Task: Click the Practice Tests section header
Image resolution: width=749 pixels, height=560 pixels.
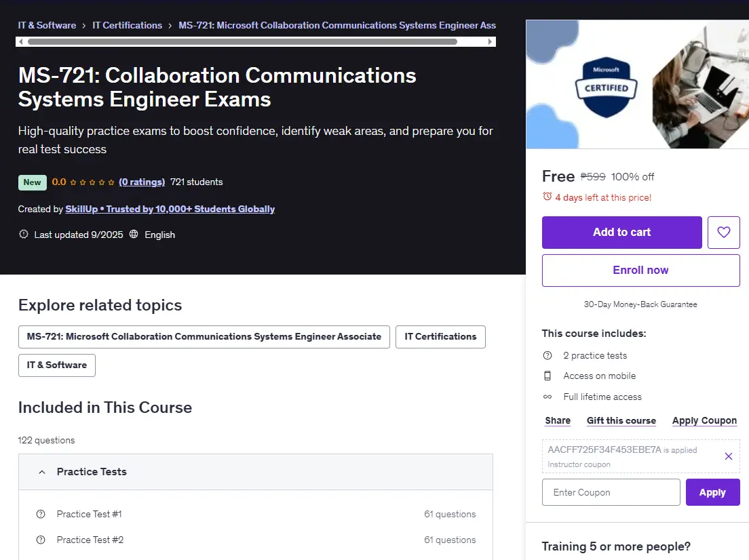Action: click(256, 472)
